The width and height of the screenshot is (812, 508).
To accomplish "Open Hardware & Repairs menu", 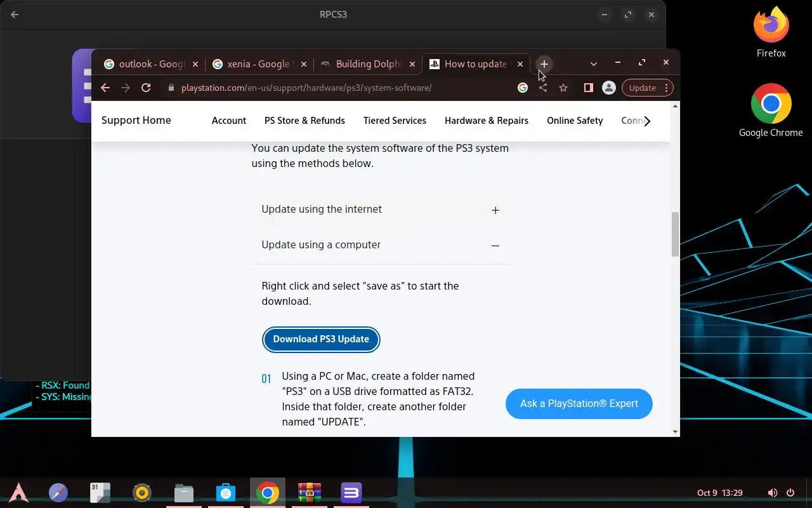I will pyautogui.click(x=487, y=121).
